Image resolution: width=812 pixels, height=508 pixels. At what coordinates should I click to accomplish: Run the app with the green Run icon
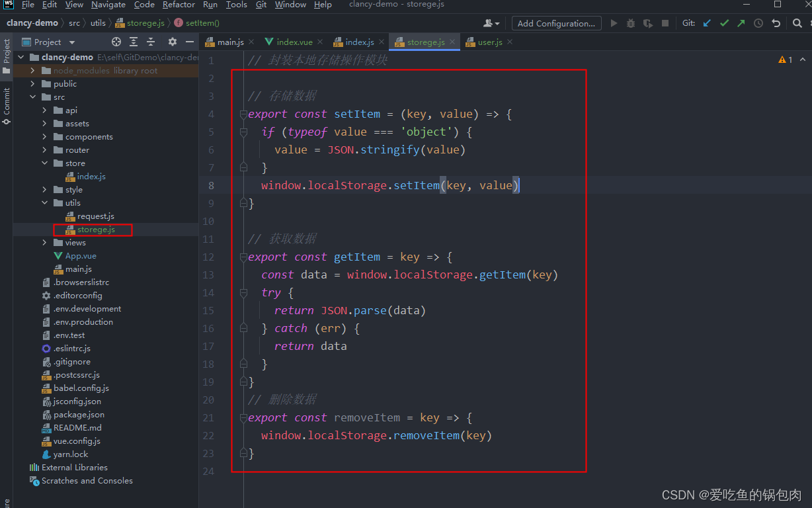point(614,22)
